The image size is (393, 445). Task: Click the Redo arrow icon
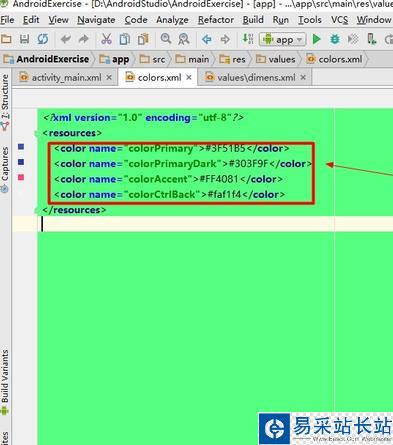pos(83,39)
